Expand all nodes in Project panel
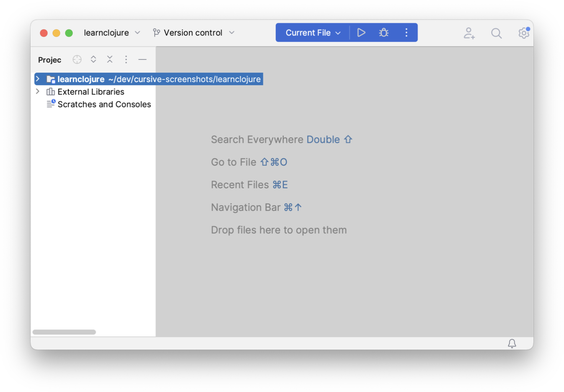This screenshot has height=392, width=564. pos(93,59)
